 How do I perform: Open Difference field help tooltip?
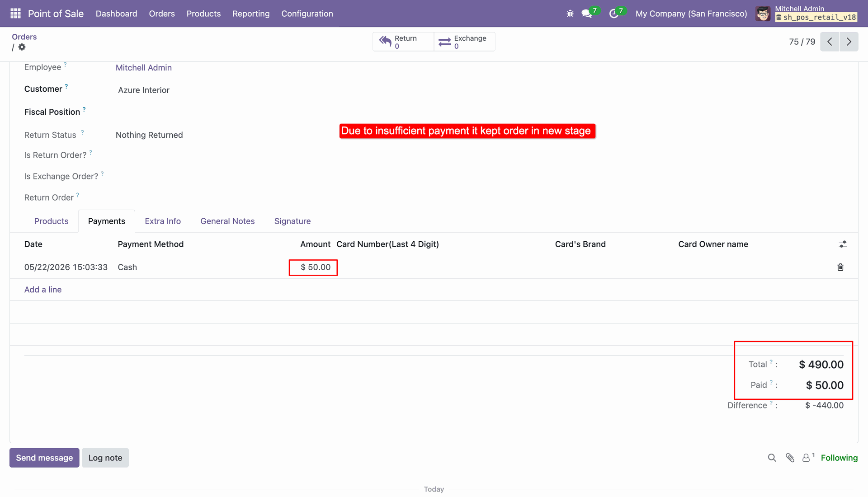pyautogui.click(x=771, y=403)
